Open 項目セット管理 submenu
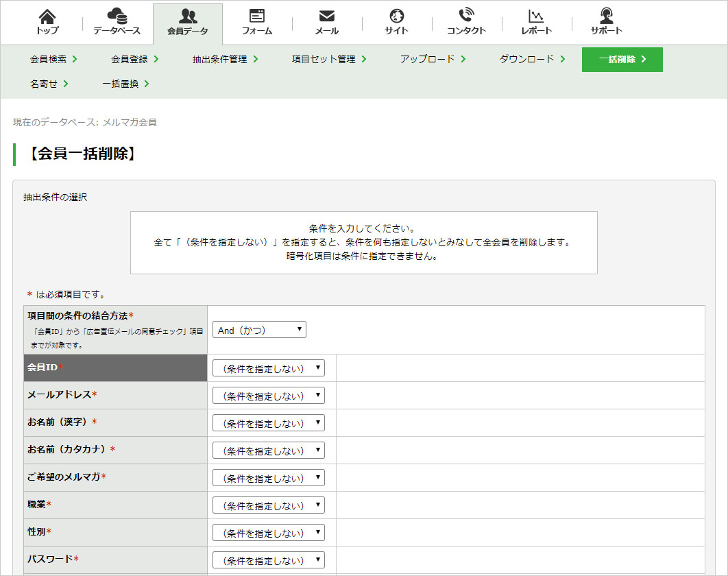The image size is (728, 576). coord(329,60)
